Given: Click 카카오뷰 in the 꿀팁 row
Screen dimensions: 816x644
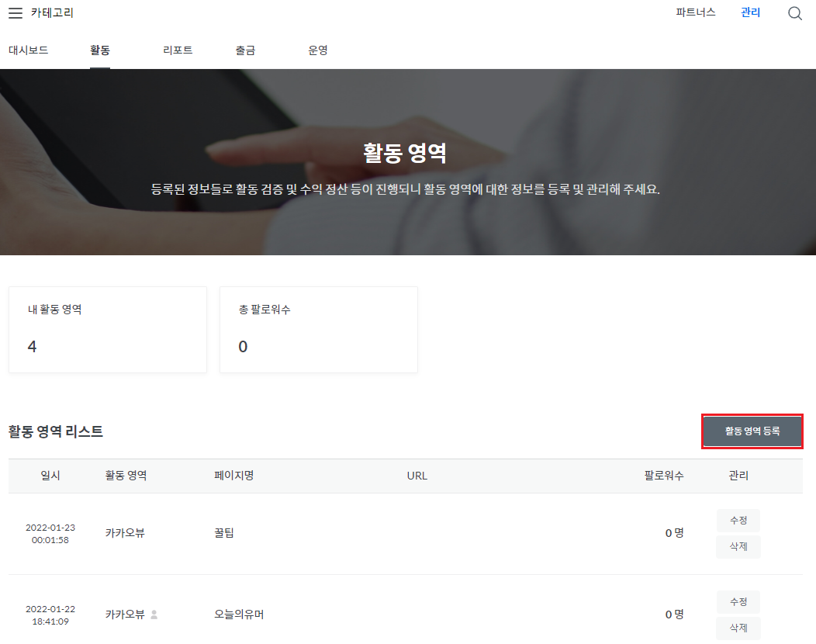Looking at the screenshot, I should (x=125, y=533).
